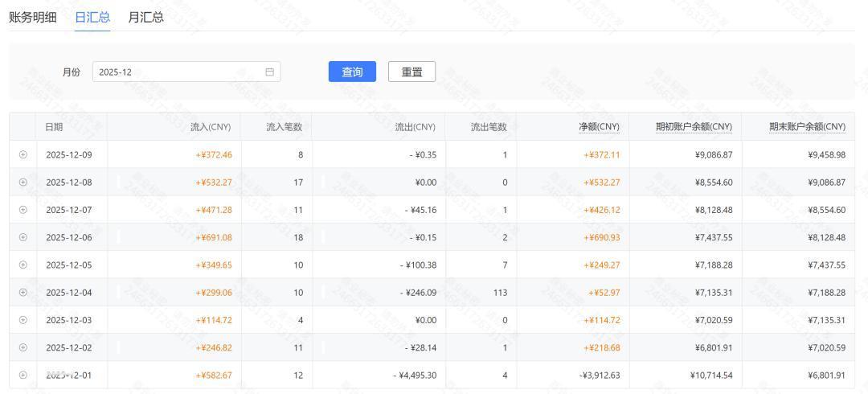Switch to the 账务明细 tab
The height and width of the screenshot is (394, 868).
(33, 17)
